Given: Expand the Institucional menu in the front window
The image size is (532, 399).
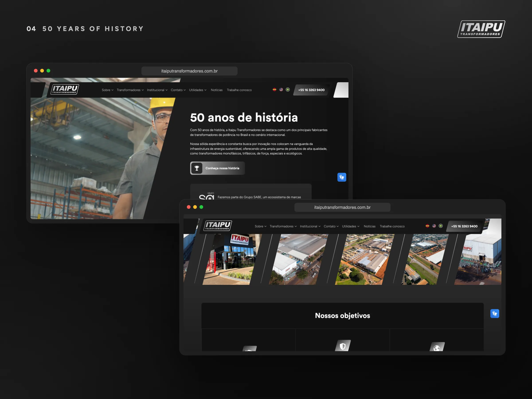Looking at the screenshot, I should click(x=310, y=226).
